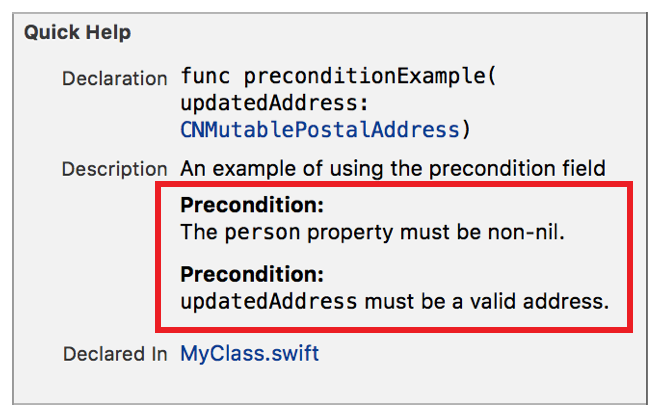Viewport: 660px width, 417px height.
Task: Click the Declaration label
Action: click(x=115, y=78)
